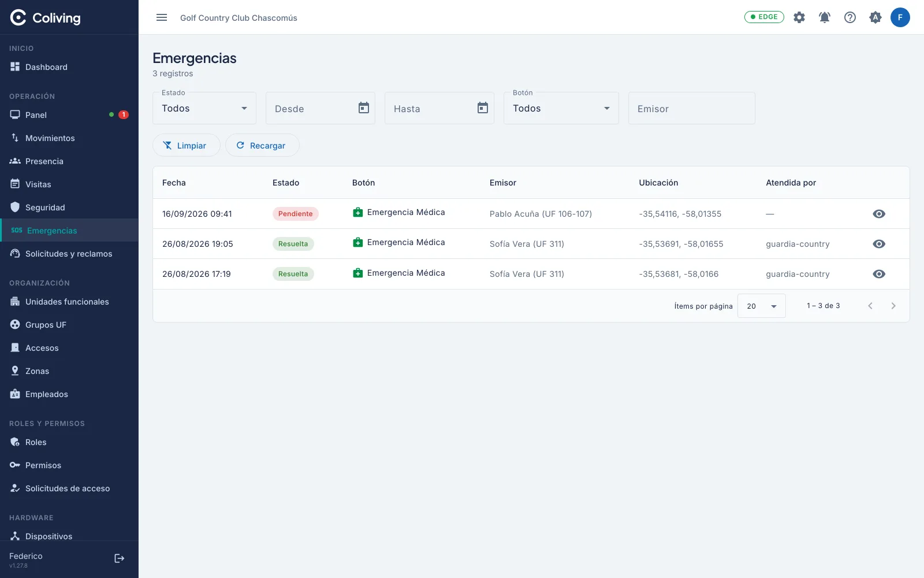Click the Pendiente status badge
This screenshot has width=924, height=578.
coord(296,214)
